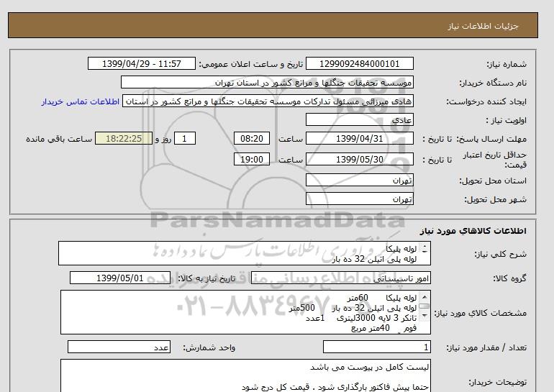Click the delivery province field تهران
The image size is (554, 392).
359,181
